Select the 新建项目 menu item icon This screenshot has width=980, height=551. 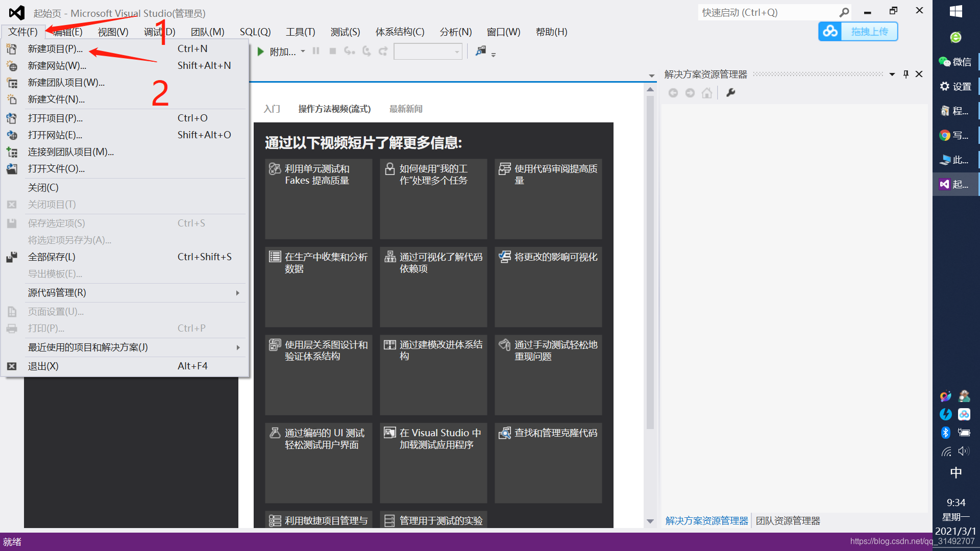coord(11,48)
